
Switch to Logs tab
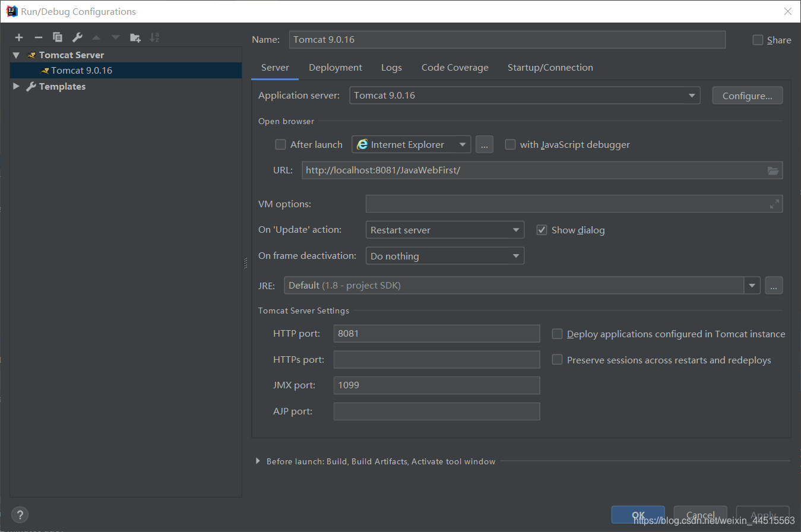(391, 68)
